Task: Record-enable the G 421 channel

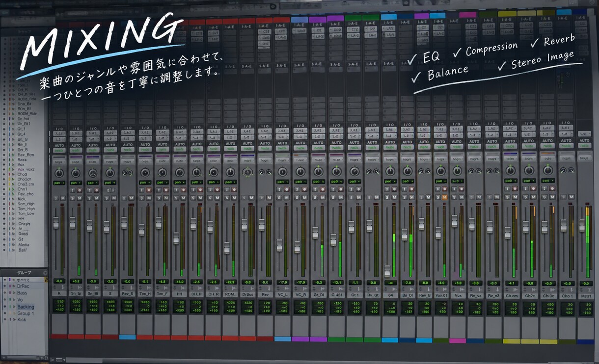Action: click(x=340, y=189)
